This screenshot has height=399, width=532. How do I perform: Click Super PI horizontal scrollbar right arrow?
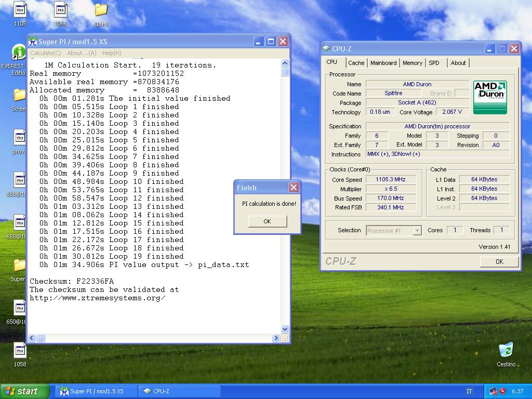(x=276, y=338)
